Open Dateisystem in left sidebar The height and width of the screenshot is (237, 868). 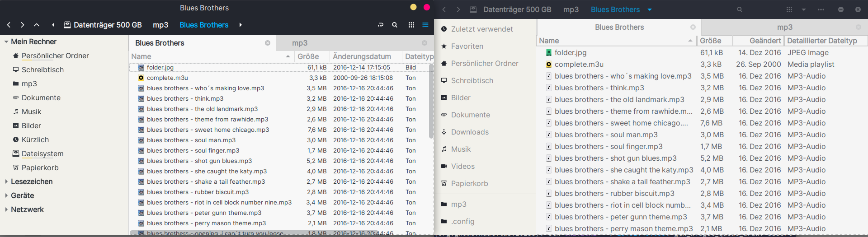coord(42,154)
